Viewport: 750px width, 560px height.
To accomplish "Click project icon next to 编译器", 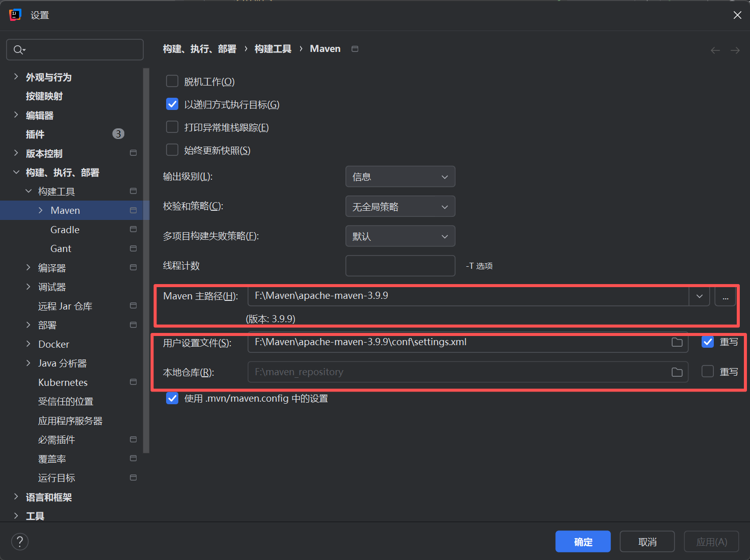I will tap(133, 267).
